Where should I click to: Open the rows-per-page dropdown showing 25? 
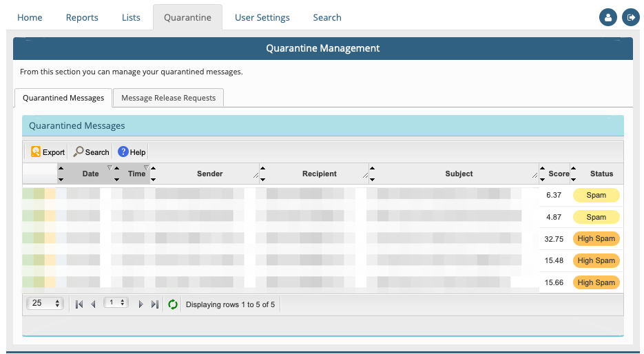[45, 304]
